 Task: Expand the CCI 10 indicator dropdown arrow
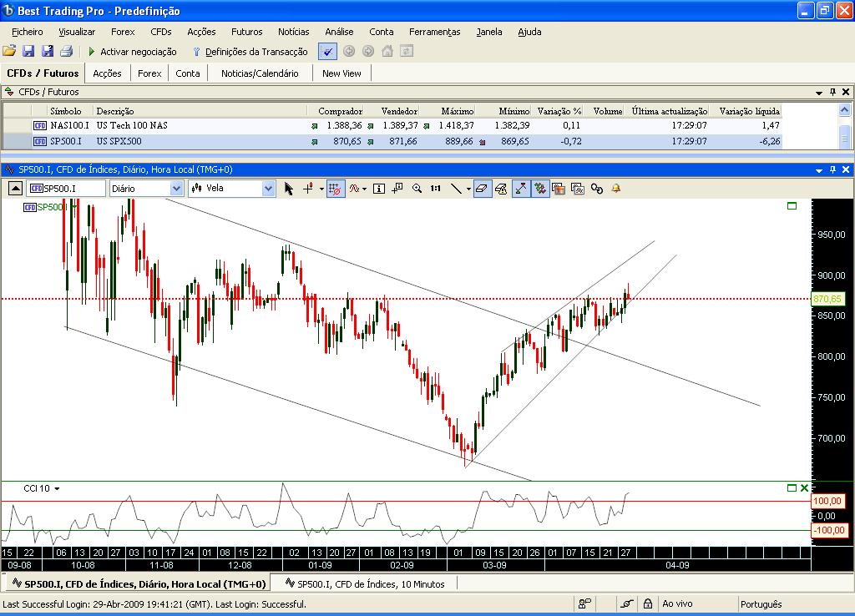pos(57,489)
